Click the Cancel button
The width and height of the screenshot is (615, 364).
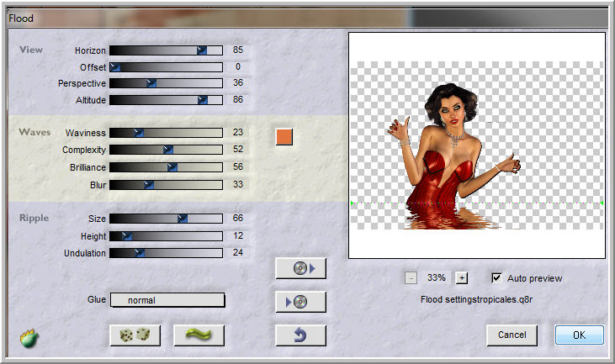[512, 335]
